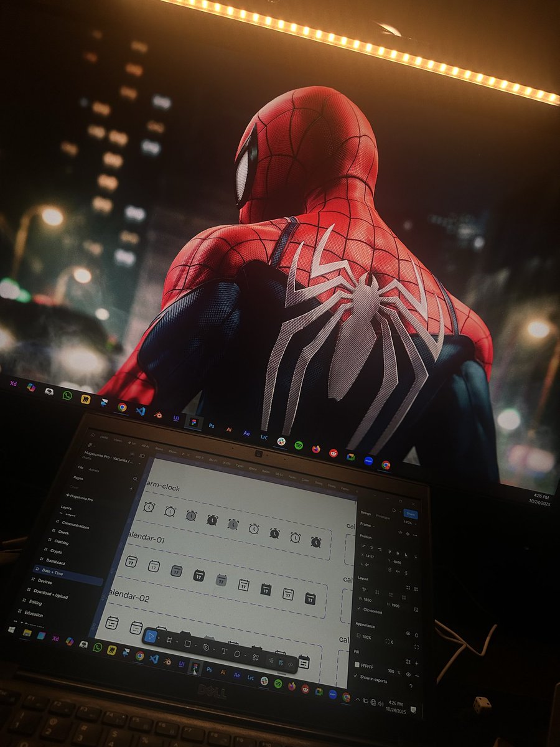Click the create component icon in Frame row
This screenshot has width=560, height=747.
point(408,533)
